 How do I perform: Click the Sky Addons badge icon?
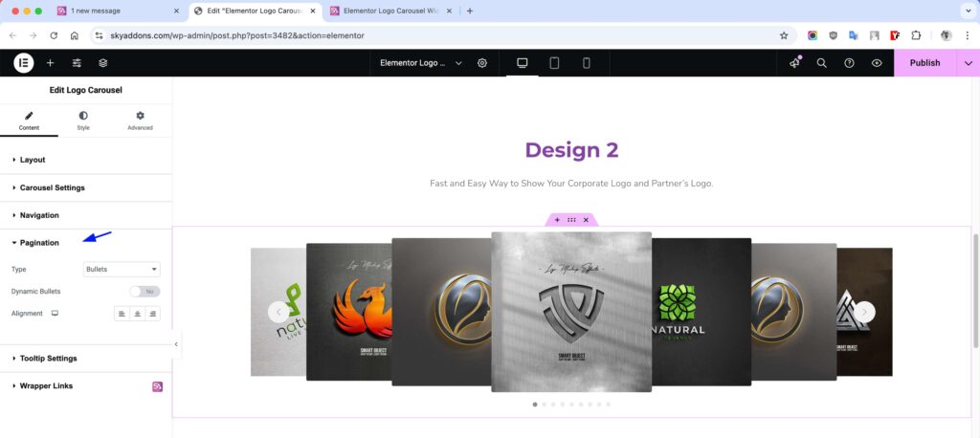click(x=158, y=386)
